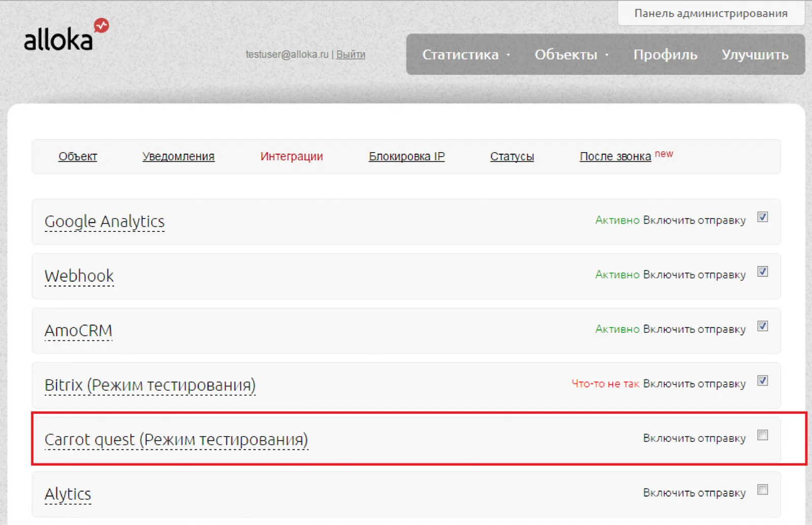Go to the Профиль menu item
The image size is (812, 525).
(665, 54)
